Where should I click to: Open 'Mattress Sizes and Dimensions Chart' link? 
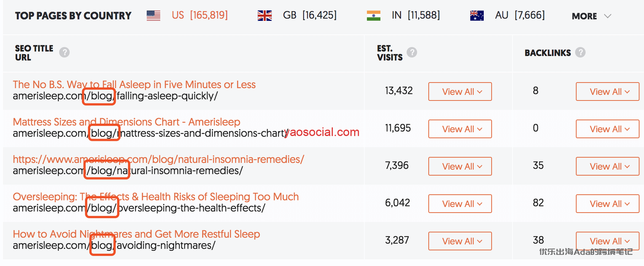point(126,122)
